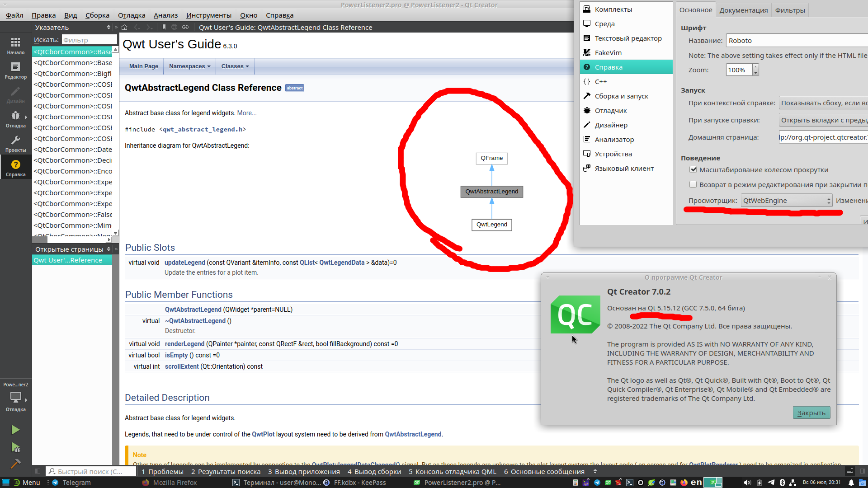This screenshot has width=868, height=488.
Task: Select Дизайнер settings category
Action: click(x=627, y=125)
